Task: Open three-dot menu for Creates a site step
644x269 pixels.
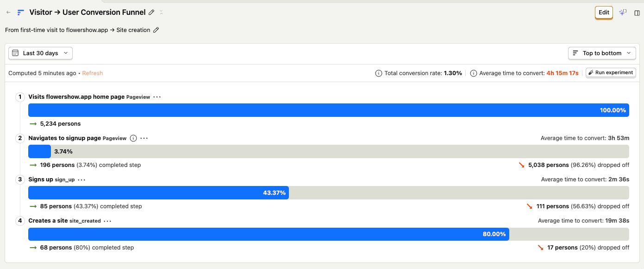Action: tap(107, 221)
